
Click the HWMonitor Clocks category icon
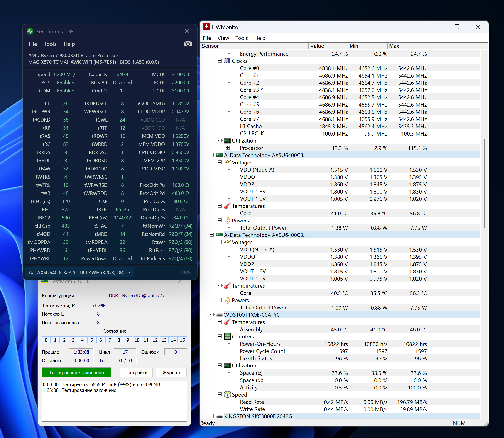227,61
